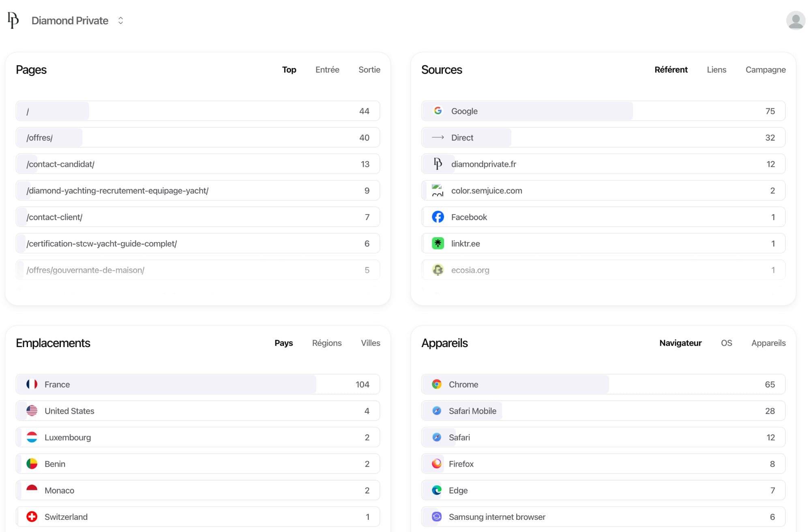Click the United States flag icon
Image resolution: width=811 pixels, height=532 pixels.
point(32,411)
